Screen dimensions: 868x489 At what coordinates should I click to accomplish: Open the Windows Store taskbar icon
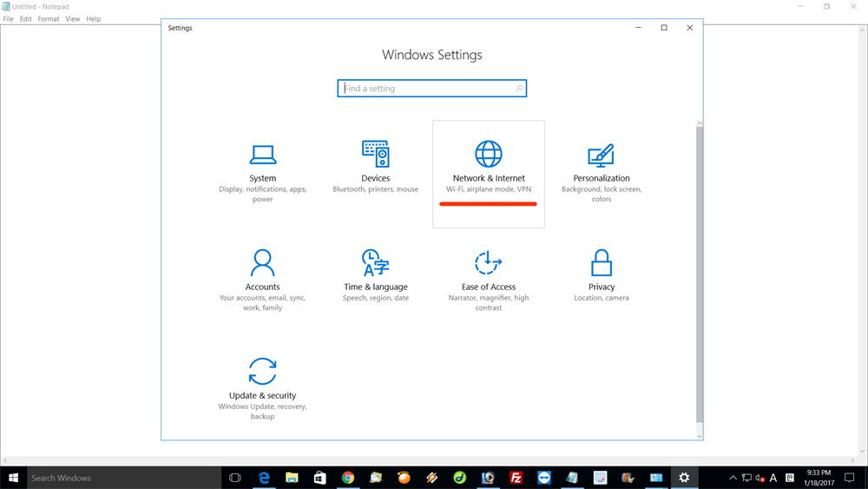tap(320, 478)
